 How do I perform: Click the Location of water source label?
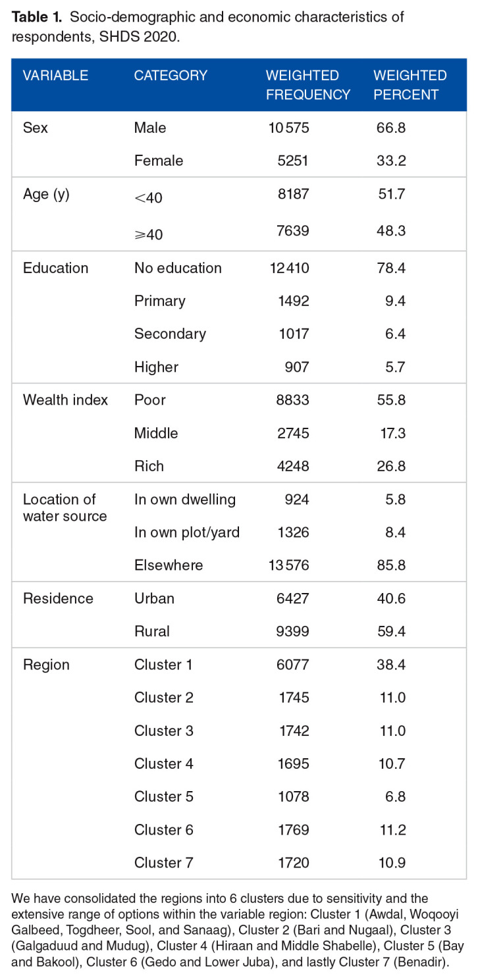point(65,507)
